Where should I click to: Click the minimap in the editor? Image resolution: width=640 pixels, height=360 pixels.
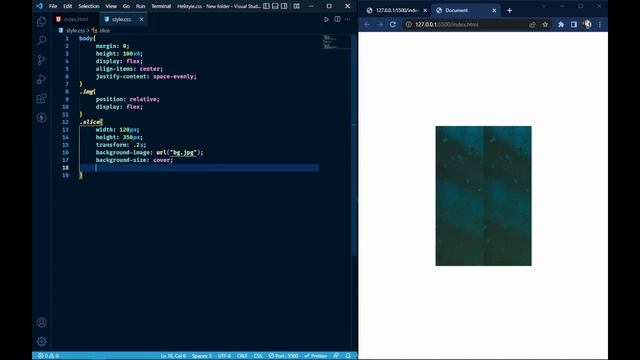(335, 42)
